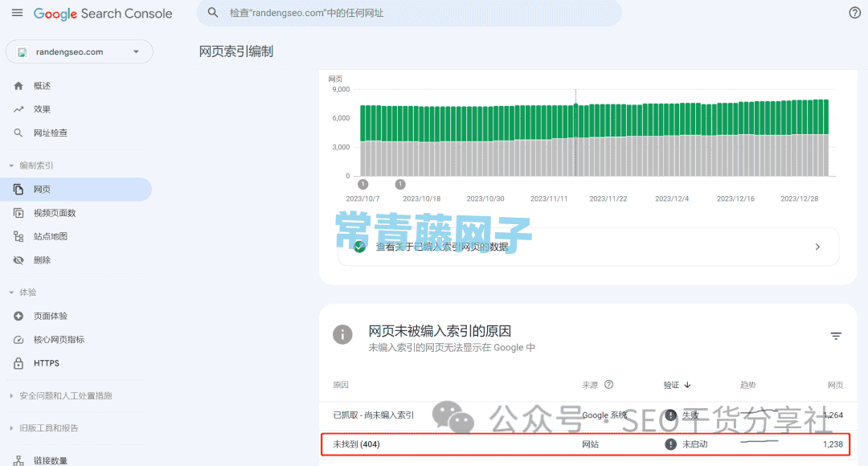The image size is (868, 466).
Task: Click the video pages icon beside 视频页面数
Action: point(18,213)
